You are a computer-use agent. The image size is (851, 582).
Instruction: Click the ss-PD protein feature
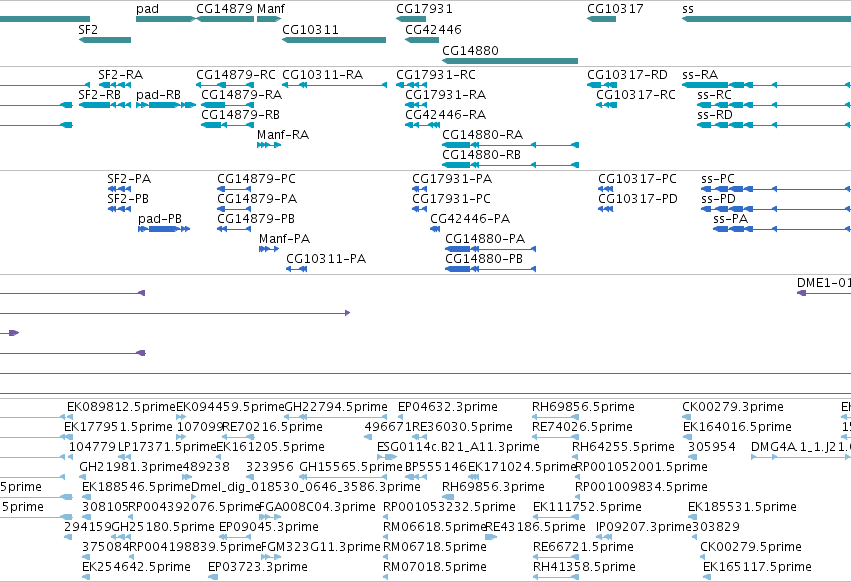[776, 209]
